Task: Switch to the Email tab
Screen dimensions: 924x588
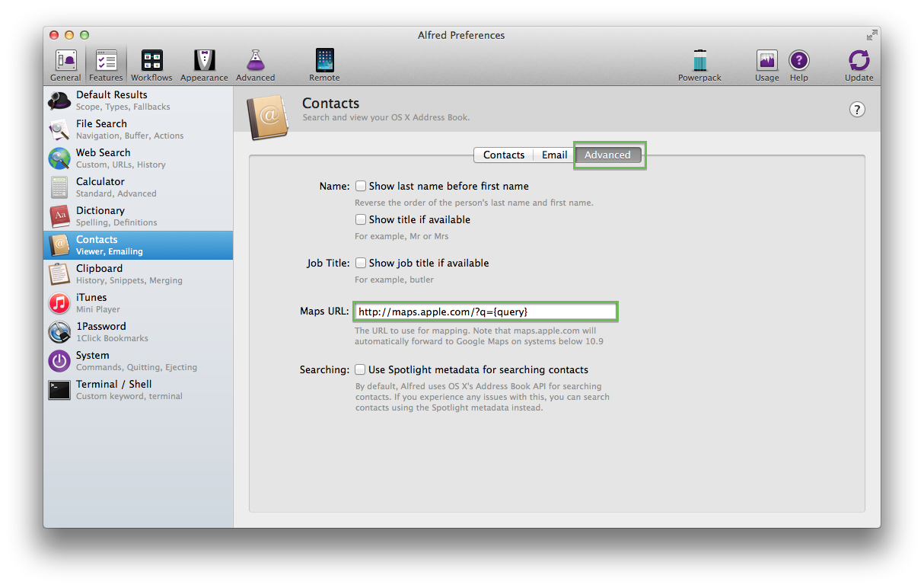Action: point(554,155)
